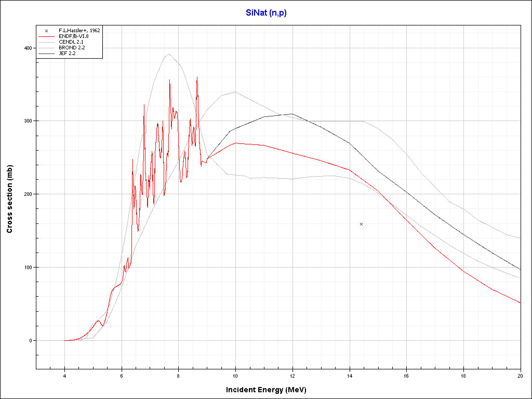Select the Hassler data point near 14 MeV
This screenshot has width=532, height=399.
tap(361, 224)
